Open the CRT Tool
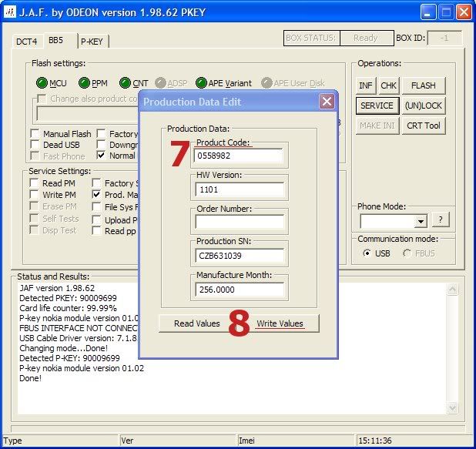476x449 pixels. click(x=423, y=126)
